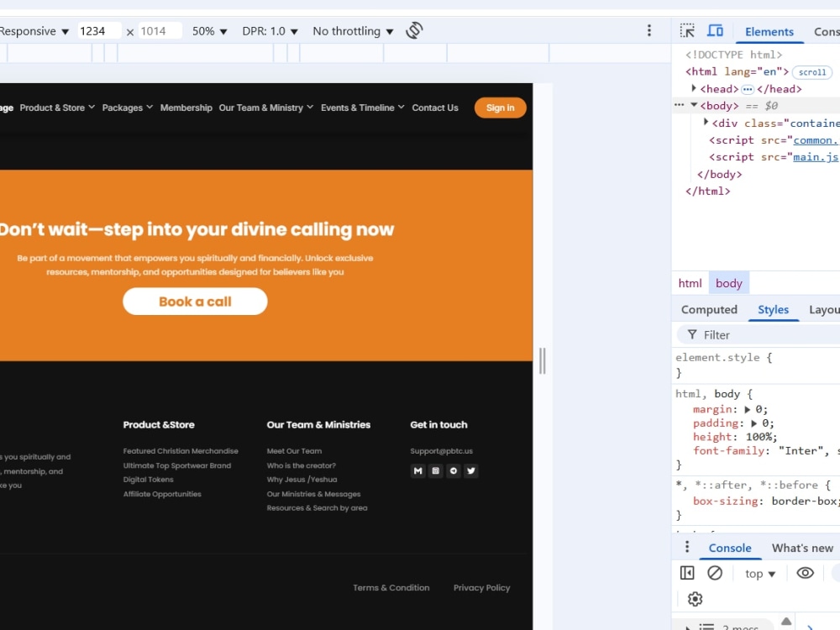
Task: Click the second social icon in footer
Action: (x=435, y=471)
